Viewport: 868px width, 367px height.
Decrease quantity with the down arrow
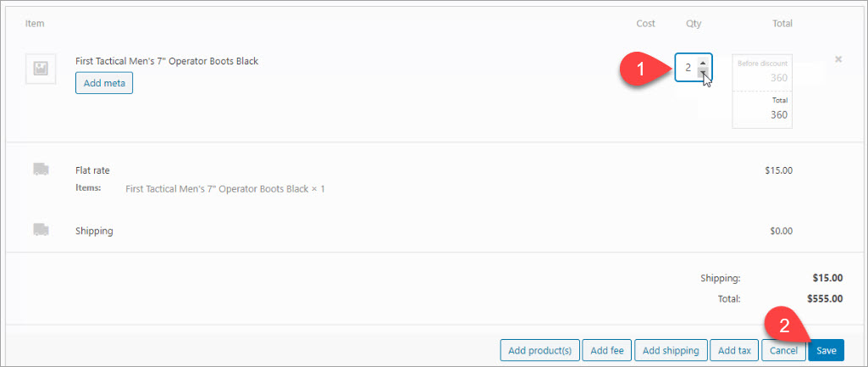pos(703,72)
